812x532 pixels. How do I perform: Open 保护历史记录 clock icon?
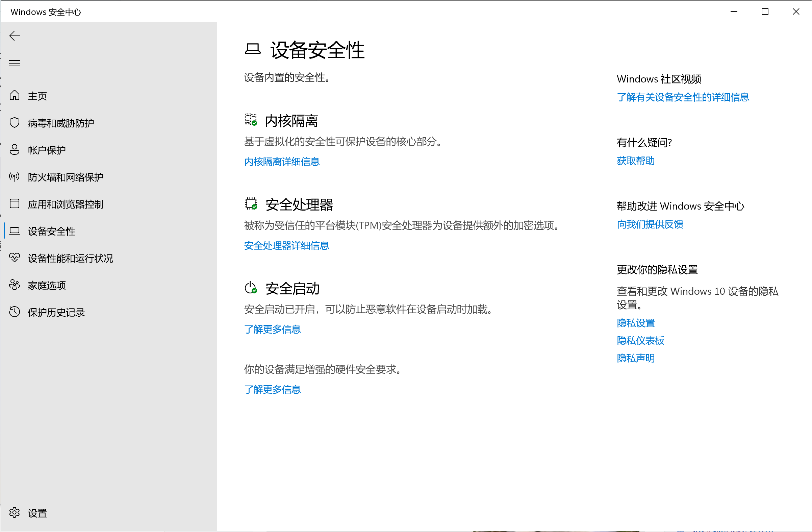pyautogui.click(x=14, y=312)
